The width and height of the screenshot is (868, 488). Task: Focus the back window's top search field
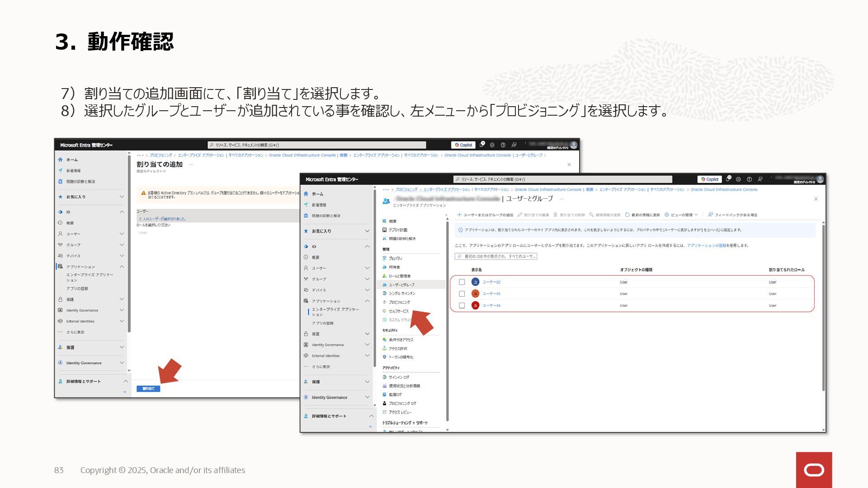tap(316, 145)
